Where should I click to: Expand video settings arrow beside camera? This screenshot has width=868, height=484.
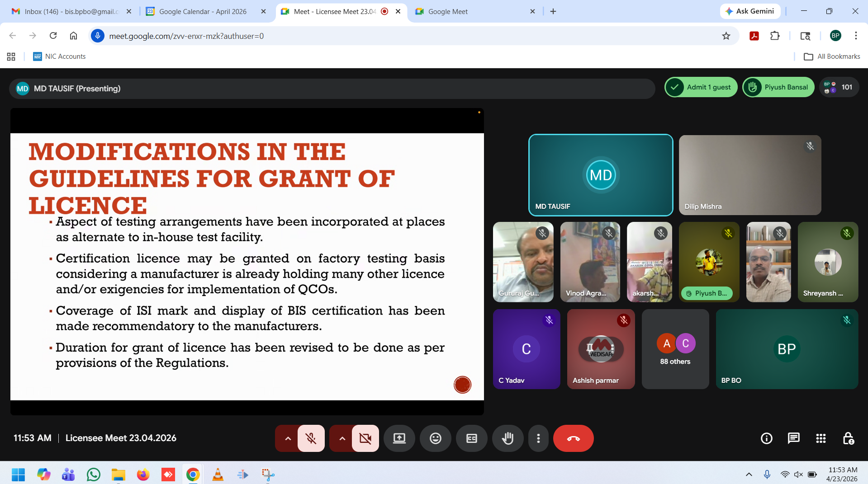pyautogui.click(x=342, y=438)
